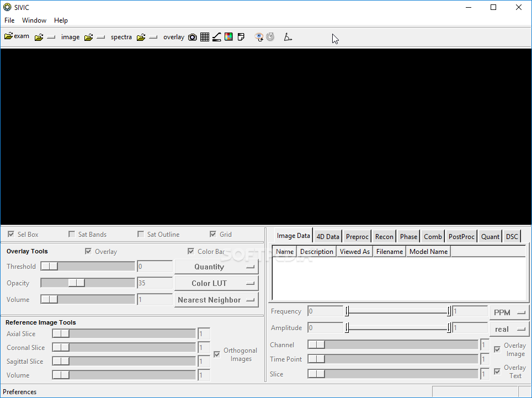Click the Threshold slider handle
This screenshot has height=398, width=532.
click(49, 267)
